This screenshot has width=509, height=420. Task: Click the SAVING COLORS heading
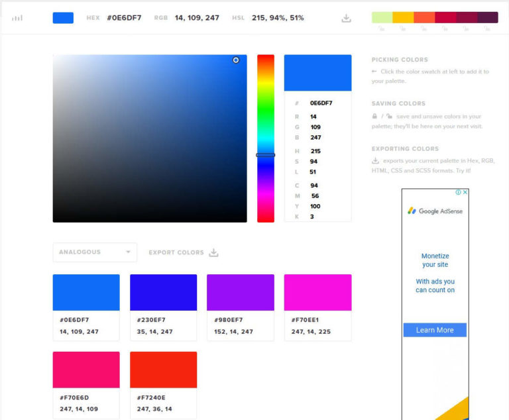click(x=398, y=103)
